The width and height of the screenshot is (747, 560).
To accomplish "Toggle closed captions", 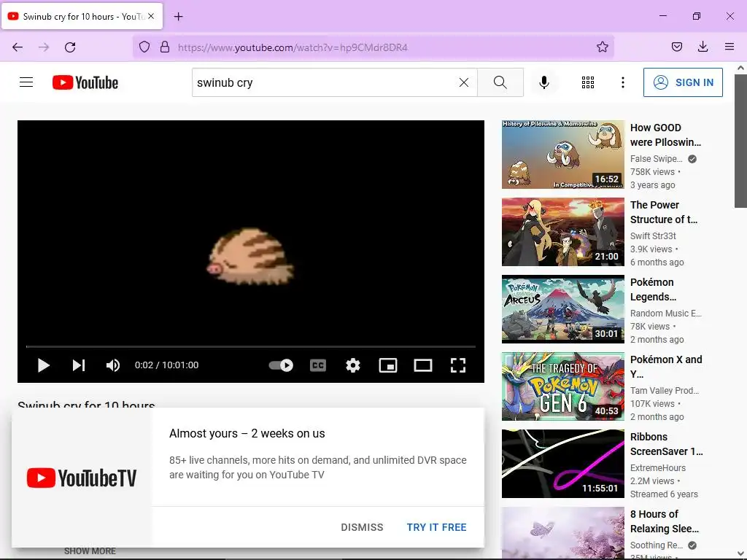I will [318, 365].
